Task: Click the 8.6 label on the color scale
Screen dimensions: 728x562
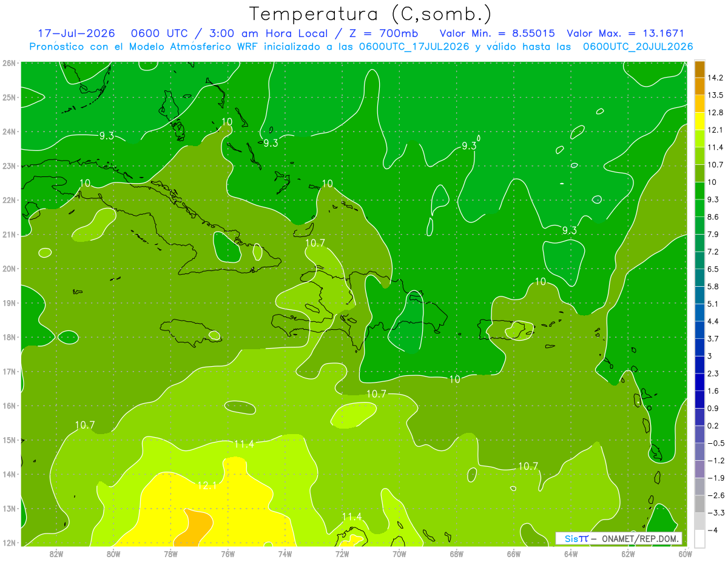Action: point(715,217)
